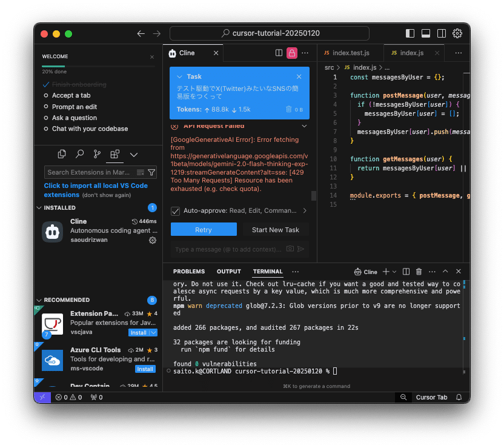Image resolution: width=504 pixels, height=448 pixels.
Task: Click the checked Finish onboarding step
Action: tap(46, 84)
